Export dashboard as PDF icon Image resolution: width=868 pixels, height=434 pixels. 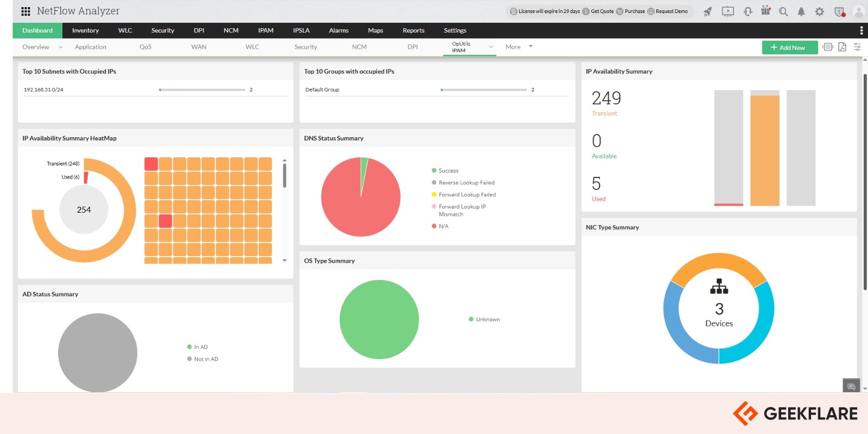click(842, 47)
